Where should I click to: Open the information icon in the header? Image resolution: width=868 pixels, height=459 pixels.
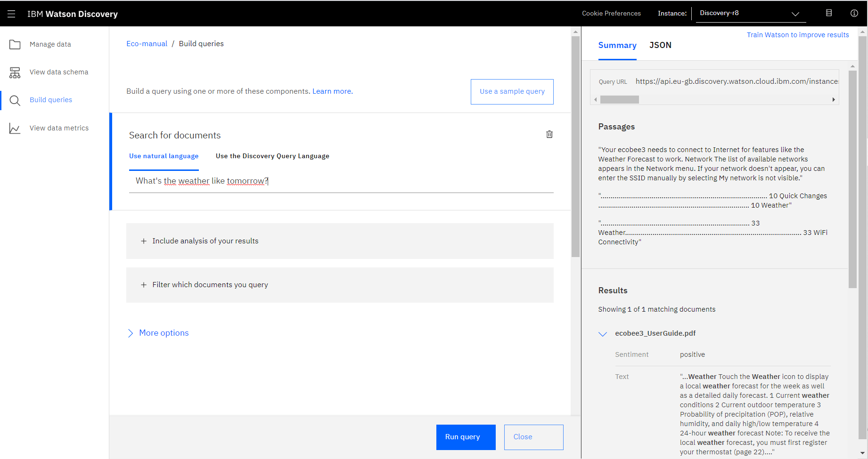[854, 13]
